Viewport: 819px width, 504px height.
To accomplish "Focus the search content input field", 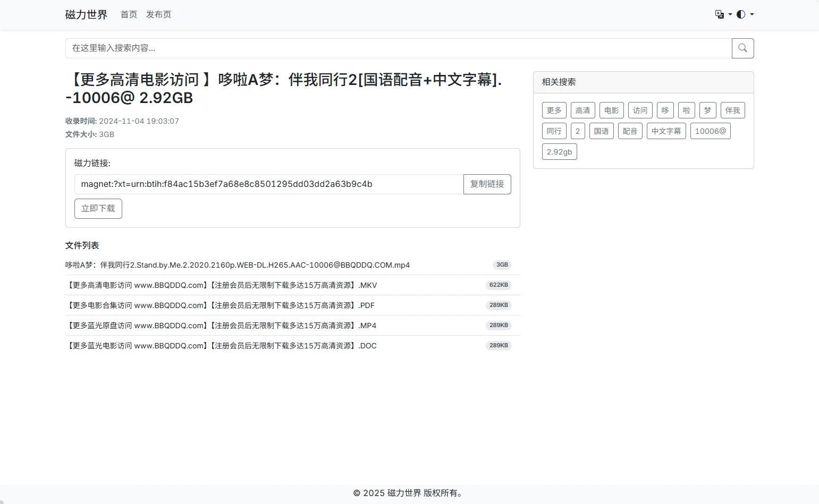I will 398,48.
